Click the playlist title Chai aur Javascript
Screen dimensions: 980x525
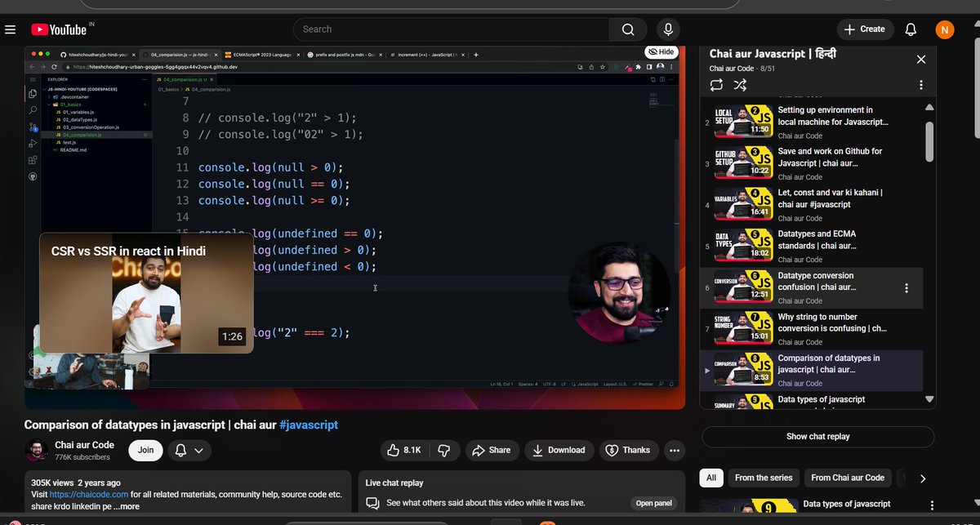tap(773, 53)
